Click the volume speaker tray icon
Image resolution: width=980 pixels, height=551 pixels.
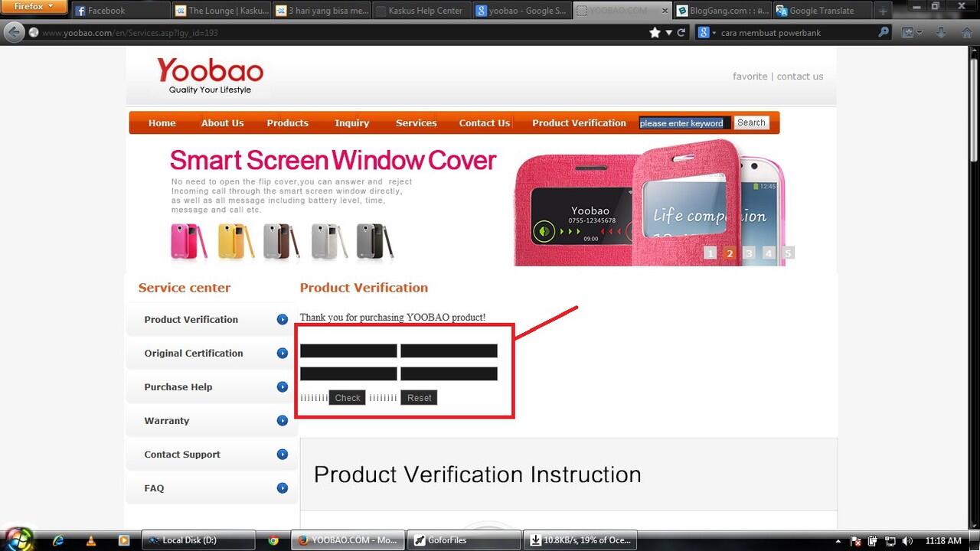coord(907,540)
